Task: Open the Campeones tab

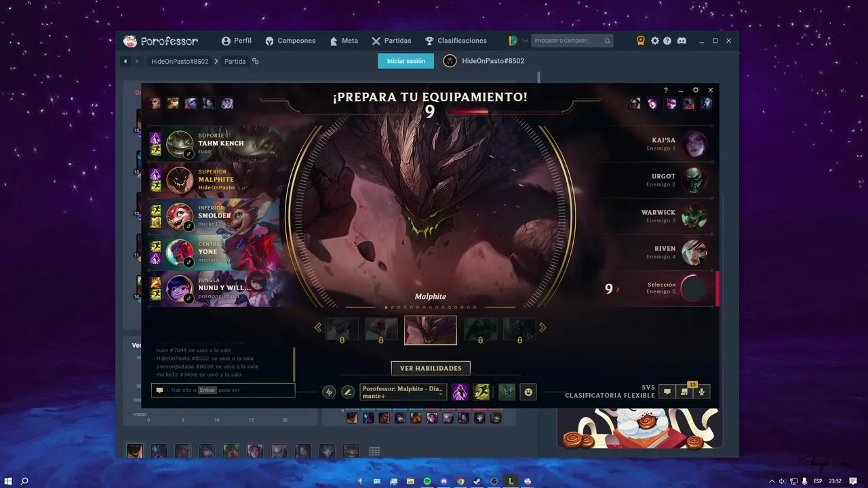Action: coord(290,41)
